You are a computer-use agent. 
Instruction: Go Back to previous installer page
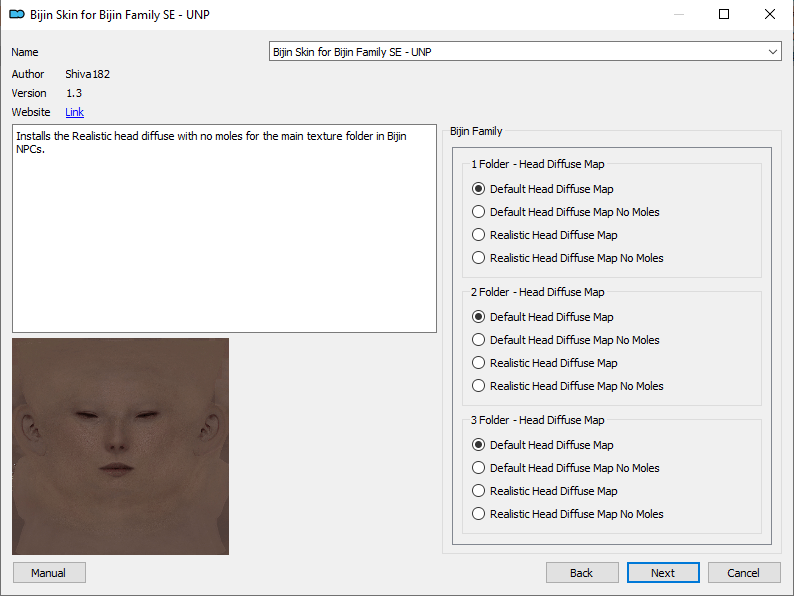coord(582,573)
